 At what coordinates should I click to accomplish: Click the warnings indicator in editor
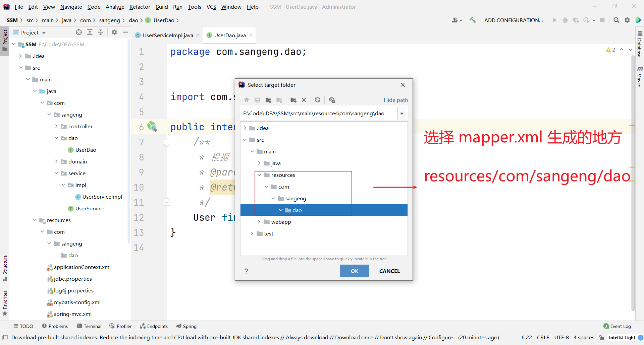click(x=610, y=50)
